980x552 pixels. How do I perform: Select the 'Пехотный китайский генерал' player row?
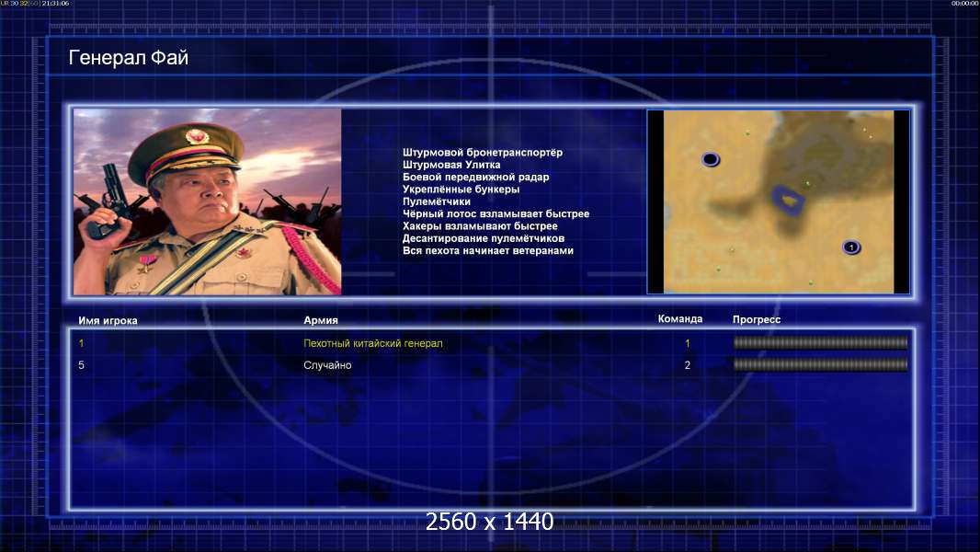(493, 343)
